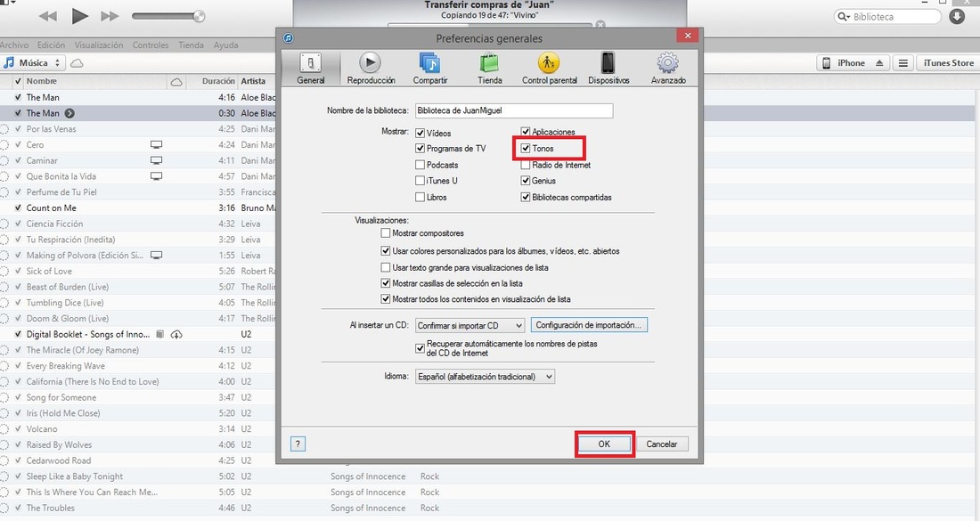Close the Preferencias generales dialog
This screenshot has height=521, width=980.
[688, 36]
